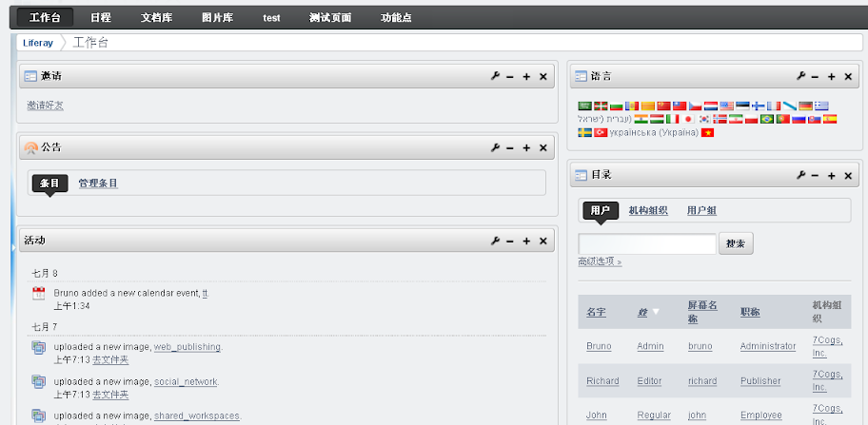Click the RSS icon in 公告 title bar

pyautogui.click(x=31, y=147)
